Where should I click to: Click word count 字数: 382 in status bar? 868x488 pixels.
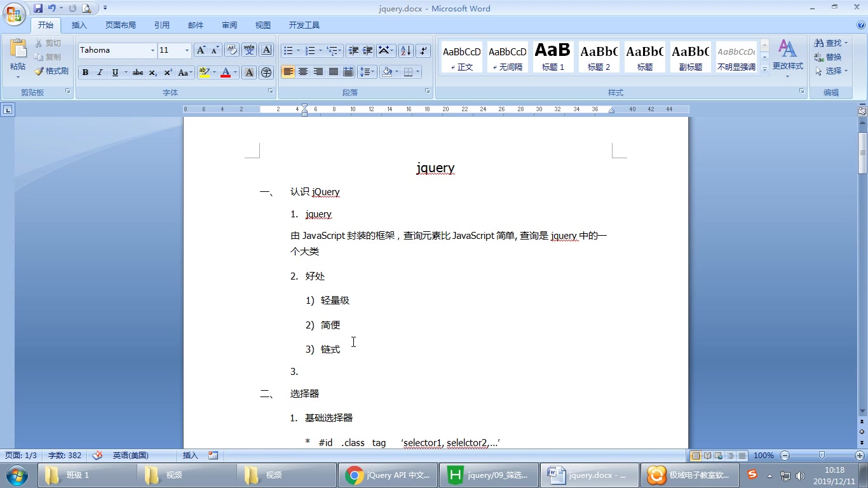(65, 456)
